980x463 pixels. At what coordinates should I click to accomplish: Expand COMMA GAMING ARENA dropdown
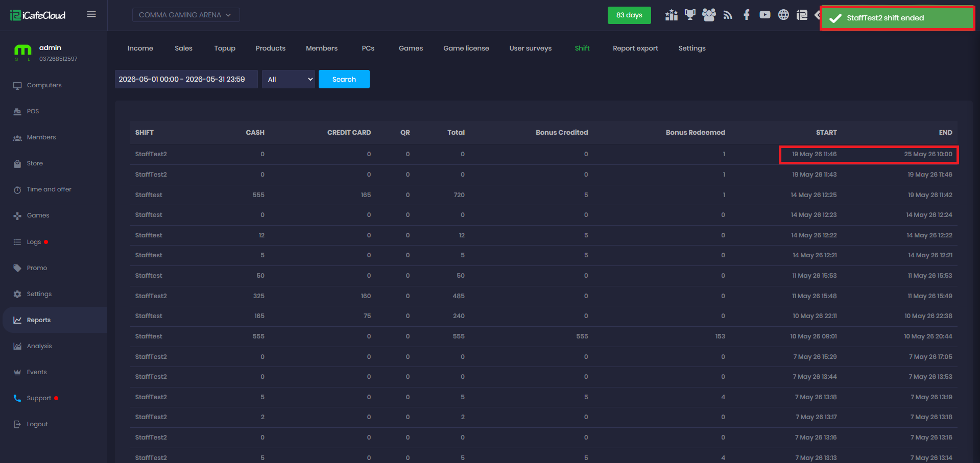click(186, 15)
